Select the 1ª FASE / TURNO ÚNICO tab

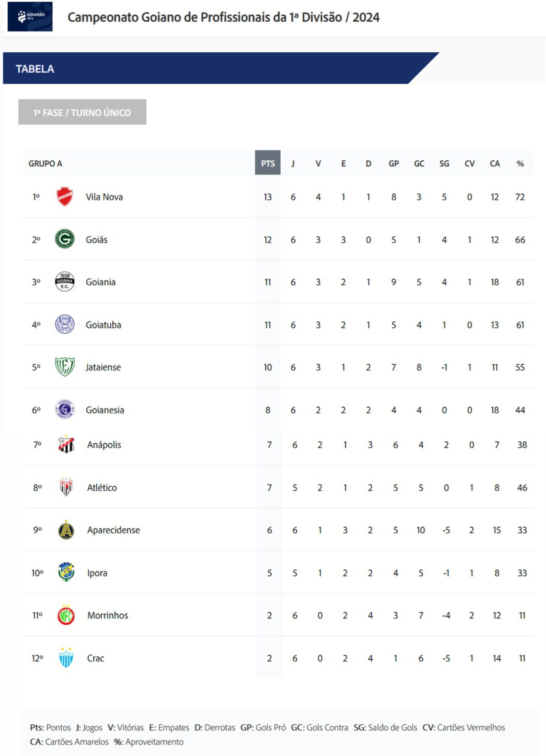pos(82,112)
